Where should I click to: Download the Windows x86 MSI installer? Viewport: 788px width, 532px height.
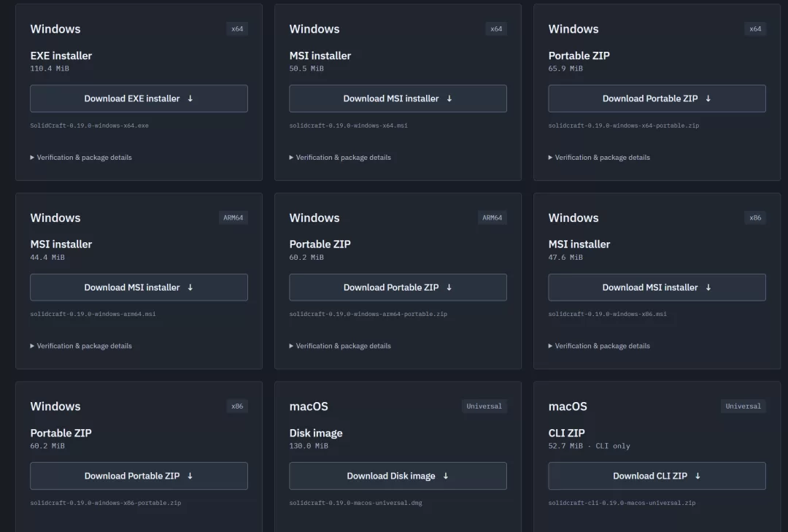click(657, 287)
